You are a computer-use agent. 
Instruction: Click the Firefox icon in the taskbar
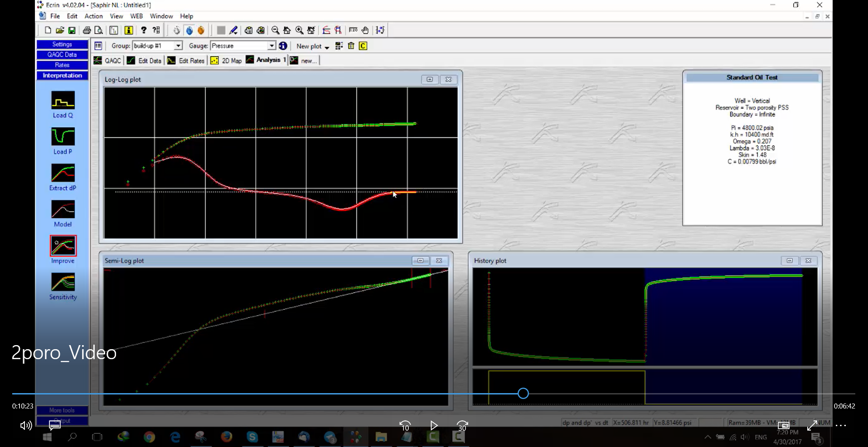(x=226, y=437)
